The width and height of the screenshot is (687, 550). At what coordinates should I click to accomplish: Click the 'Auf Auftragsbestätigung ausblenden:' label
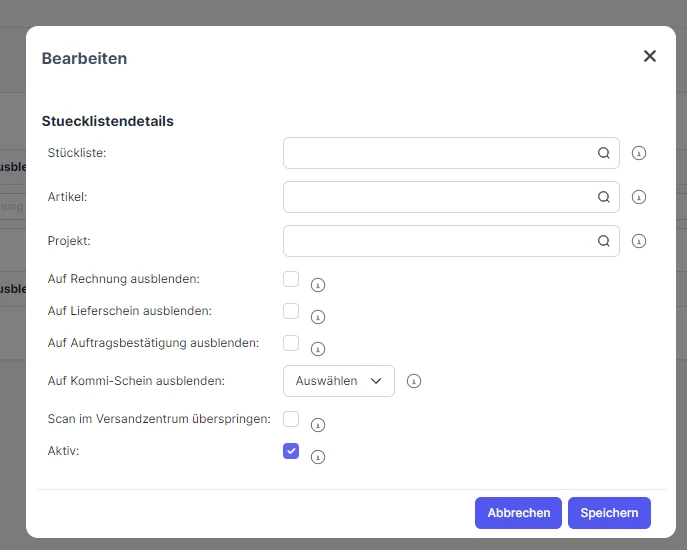click(153, 343)
